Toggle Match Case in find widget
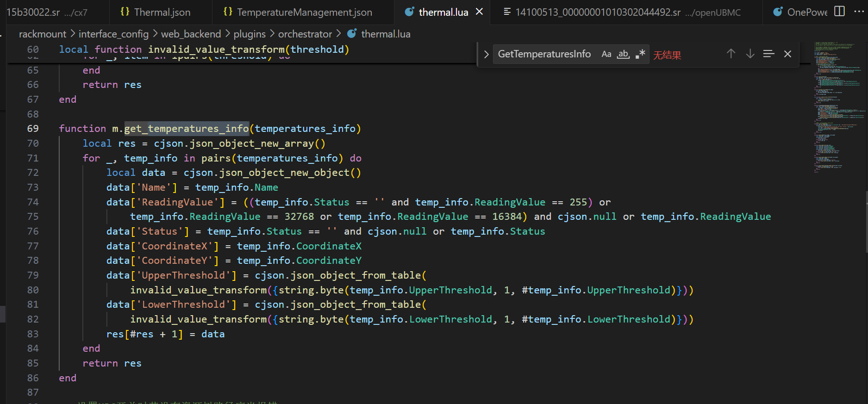The height and width of the screenshot is (404, 868). coord(606,54)
